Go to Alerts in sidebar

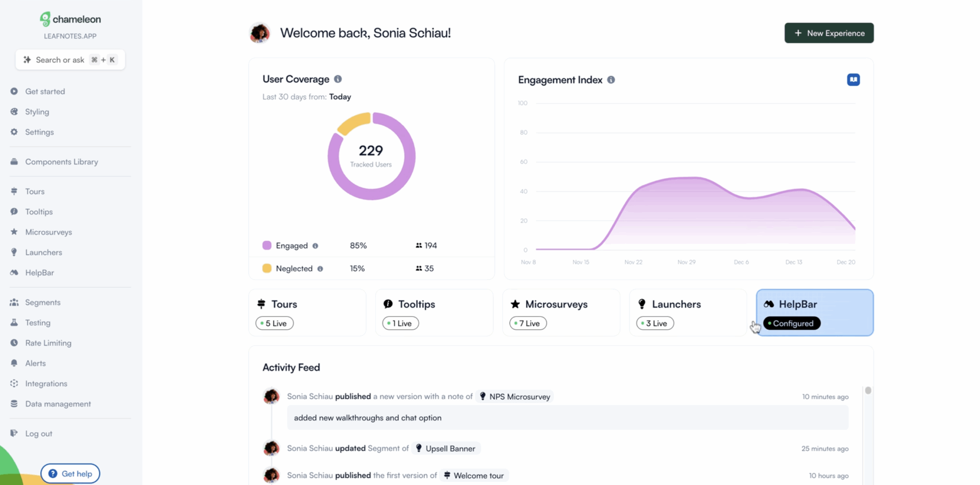[x=36, y=363]
